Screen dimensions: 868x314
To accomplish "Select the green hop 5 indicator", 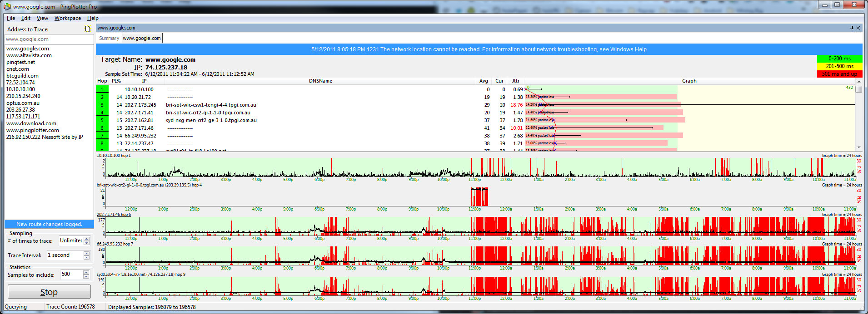I will pyautogui.click(x=102, y=120).
